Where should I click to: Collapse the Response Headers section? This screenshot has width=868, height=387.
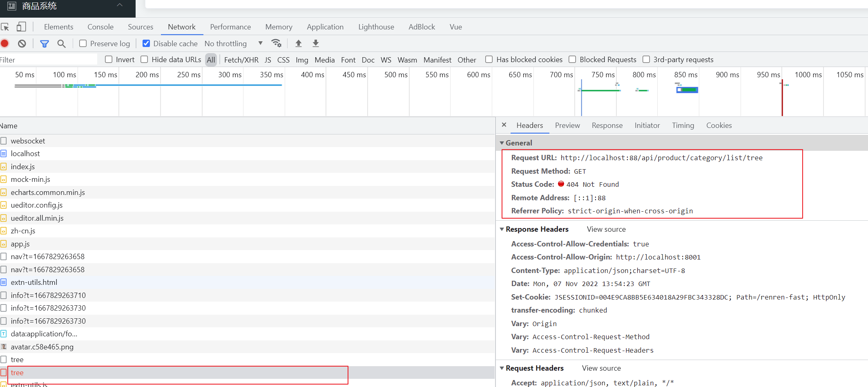point(502,229)
